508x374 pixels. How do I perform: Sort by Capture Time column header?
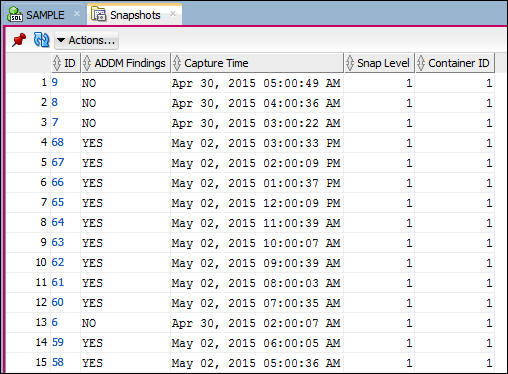pos(257,63)
